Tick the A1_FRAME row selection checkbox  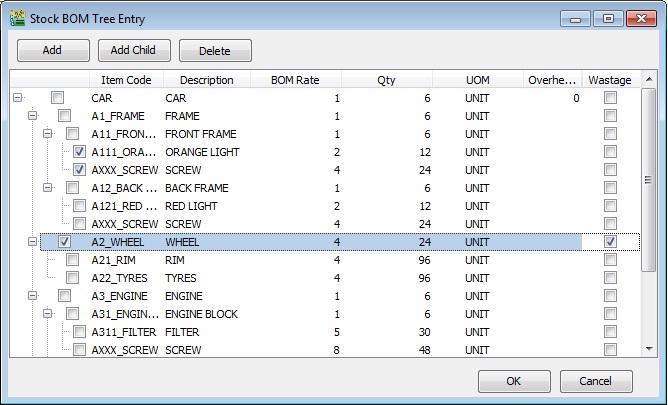tap(64, 115)
